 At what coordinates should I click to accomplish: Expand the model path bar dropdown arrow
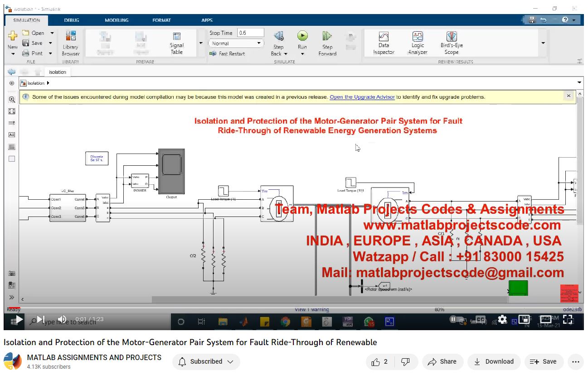pos(579,83)
